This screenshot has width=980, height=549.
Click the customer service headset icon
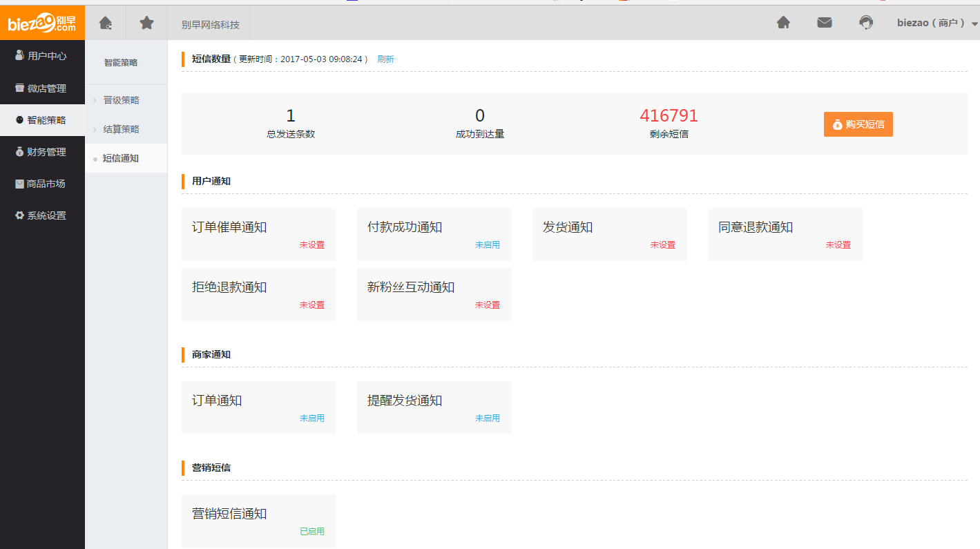point(865,23)
